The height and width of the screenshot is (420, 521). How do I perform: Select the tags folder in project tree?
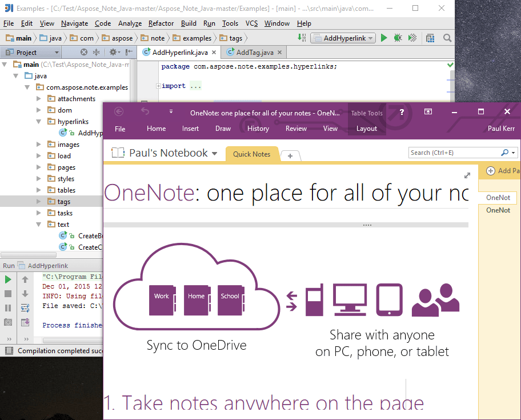pyautogui.click(x=63, y=202)
